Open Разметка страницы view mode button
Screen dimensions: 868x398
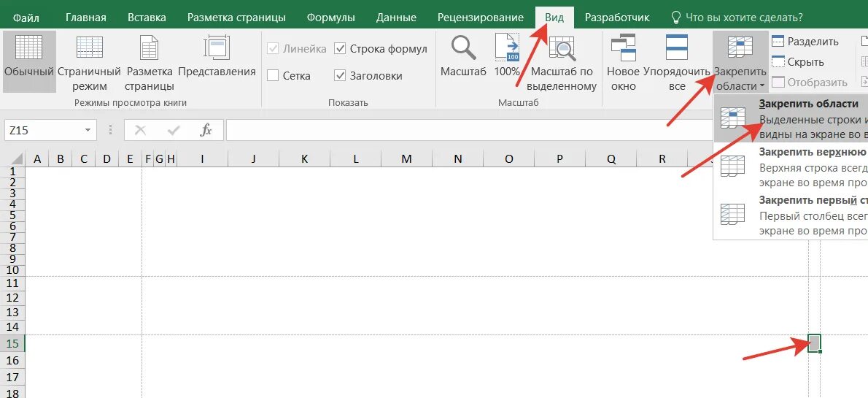point(150,63)
